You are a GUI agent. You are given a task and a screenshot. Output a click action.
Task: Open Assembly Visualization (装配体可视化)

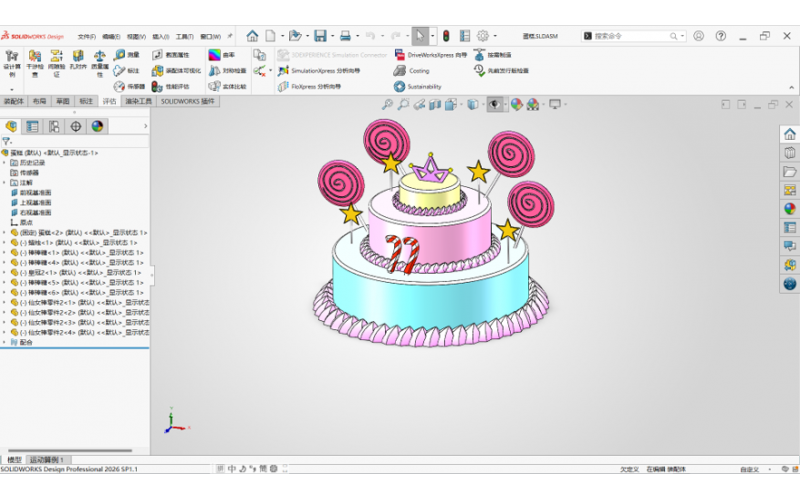[x=176, y=70]
